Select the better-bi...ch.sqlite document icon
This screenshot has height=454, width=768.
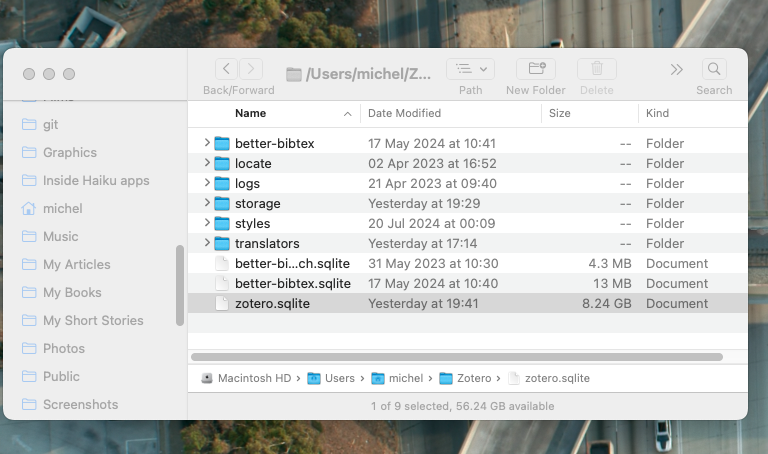pyautogui.click(x=222, y=263)
